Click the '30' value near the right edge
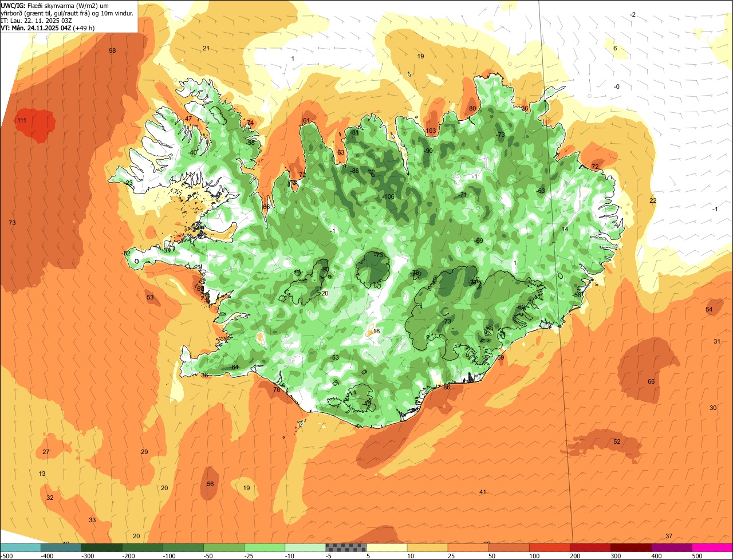733x560 pixels. point(713,408)
